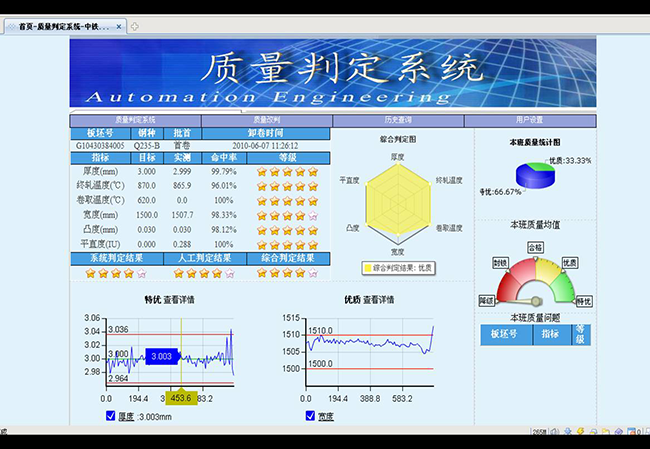Click steel grade cell Q235-B
The width and height of the screenshot is (650, 449).
(147, 146)
